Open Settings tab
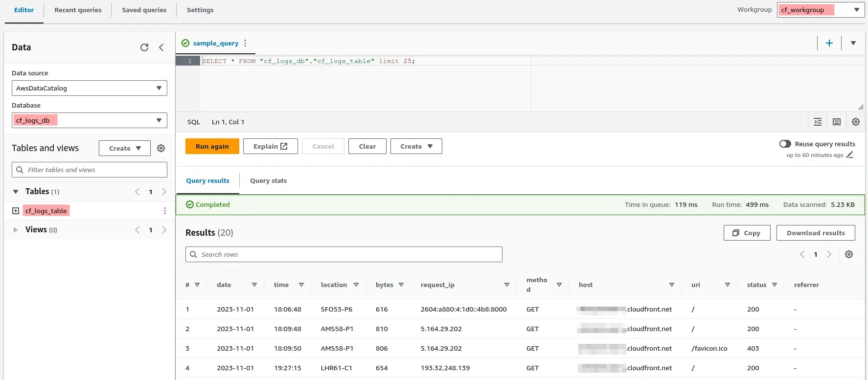This screenshot has width=868, height=380. (x=200, y=10)
